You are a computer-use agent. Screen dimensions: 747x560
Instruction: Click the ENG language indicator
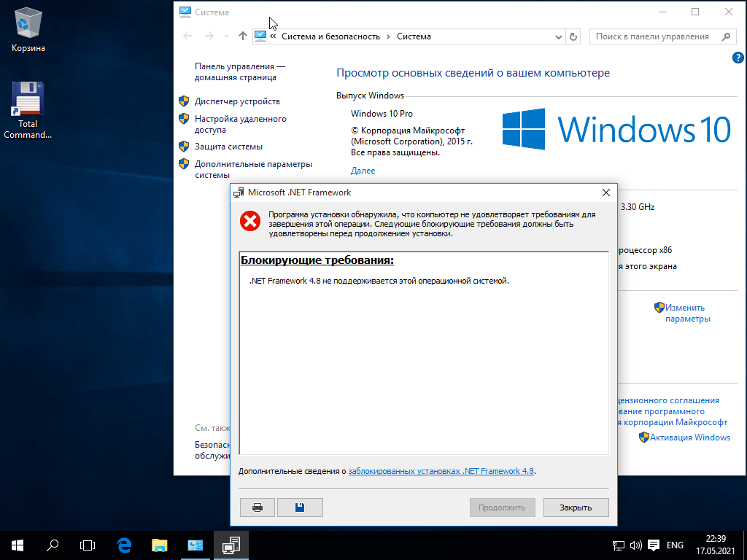(675, 545)
